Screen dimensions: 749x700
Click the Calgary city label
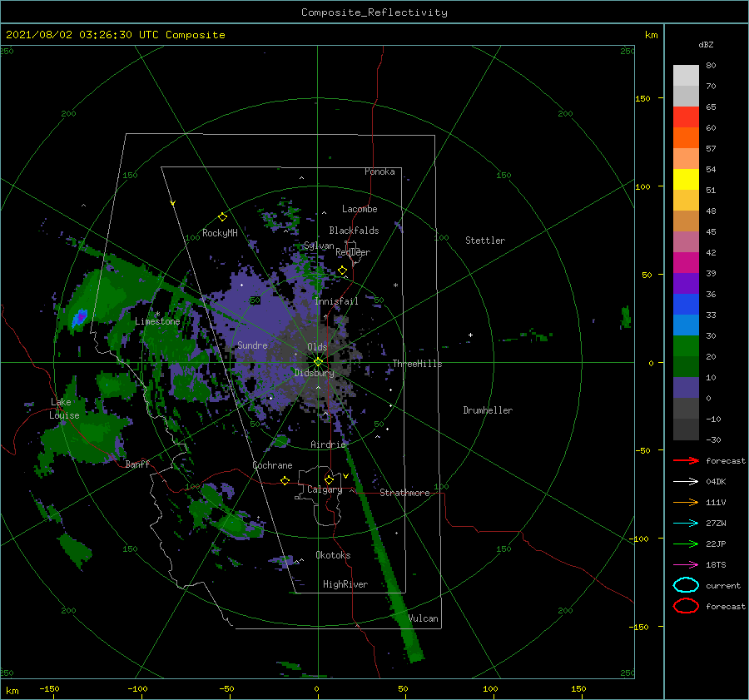(325, 489)
